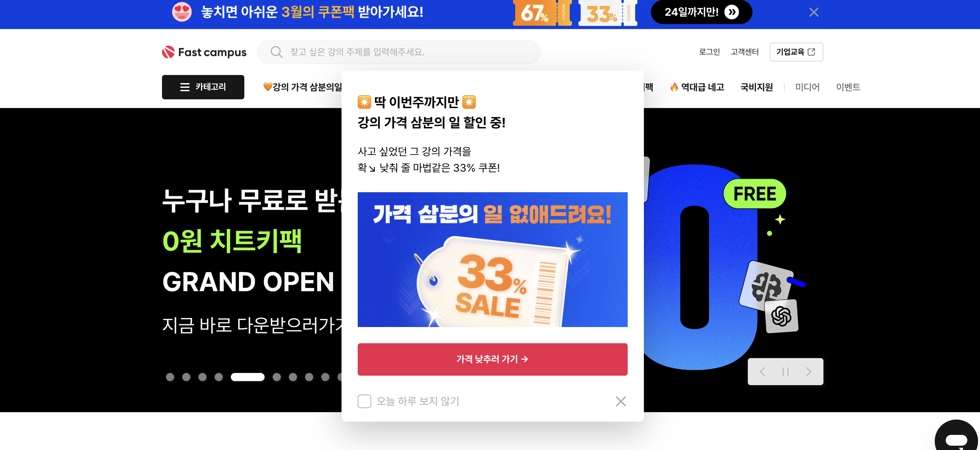Click the search magnifier icon
Screen dimensions: 980x450
coord(276,52)
